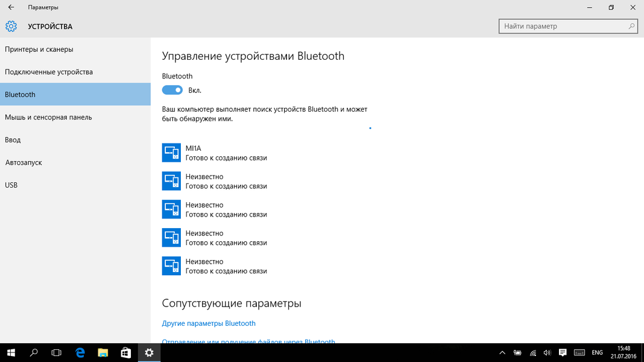Open File Explorer from the taskbar

(x=103, y=352)
